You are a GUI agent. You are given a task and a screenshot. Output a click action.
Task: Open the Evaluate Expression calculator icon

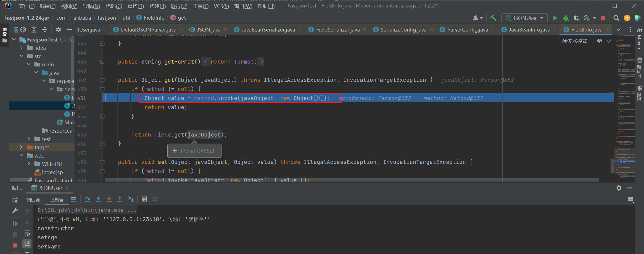point(144,199)
